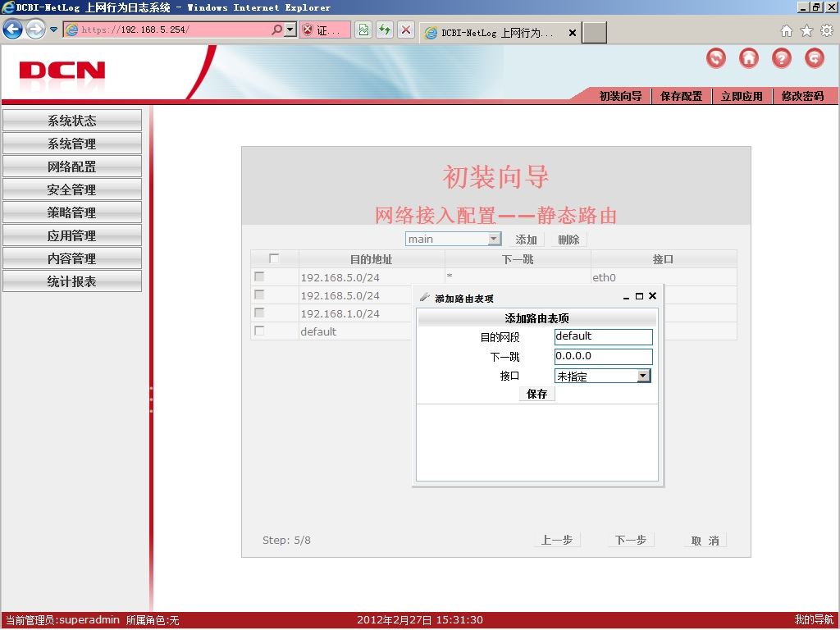Click 我的导航 in status bar
This screenshot has width=840, height=630.
(815, 620)
